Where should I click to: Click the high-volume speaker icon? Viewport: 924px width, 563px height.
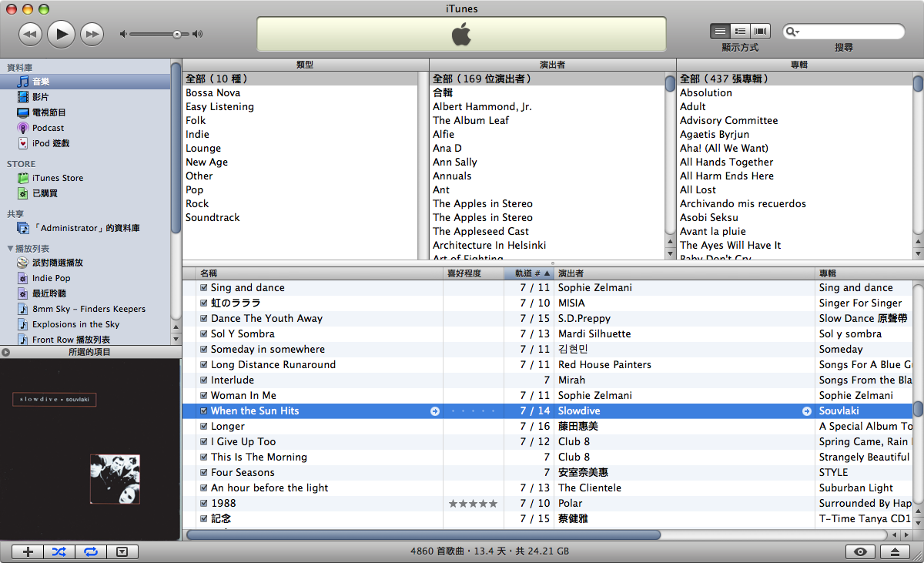pos(197,34)
